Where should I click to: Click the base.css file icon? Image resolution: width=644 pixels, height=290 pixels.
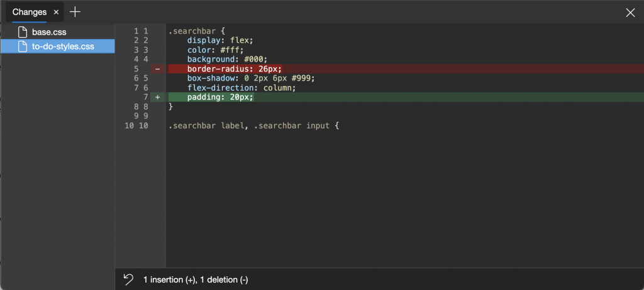click(x=23, y=32)
